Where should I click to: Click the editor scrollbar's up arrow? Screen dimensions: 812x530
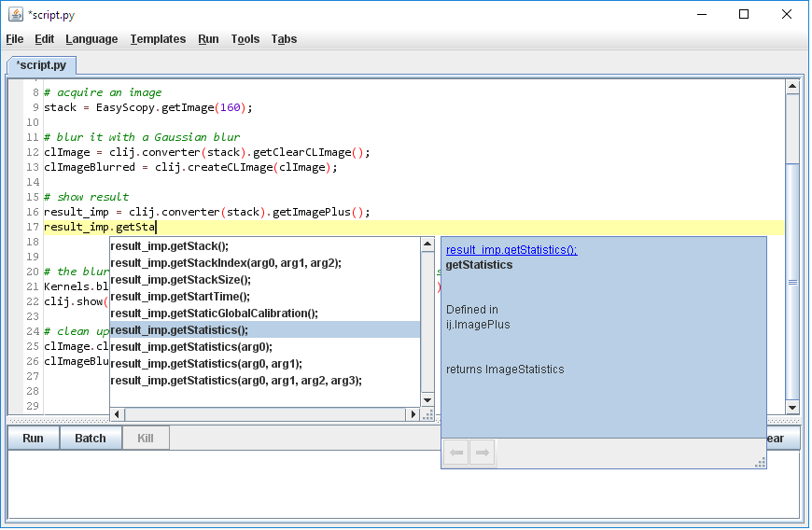(792, 87)
